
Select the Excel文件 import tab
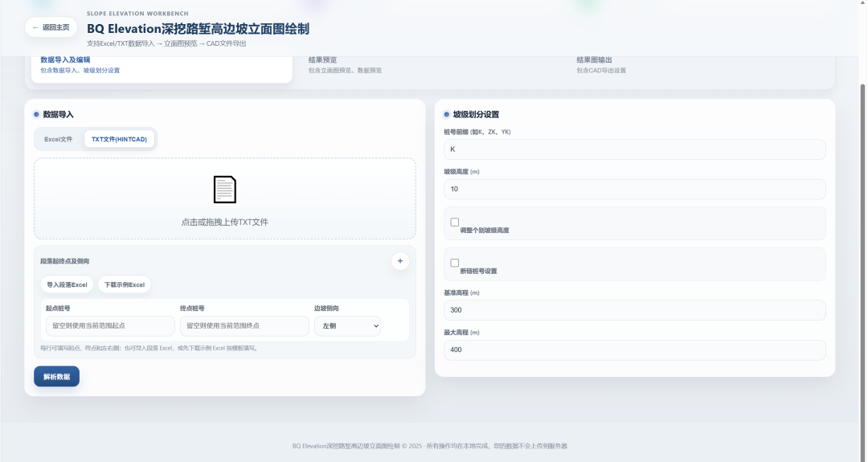[58, 140]
